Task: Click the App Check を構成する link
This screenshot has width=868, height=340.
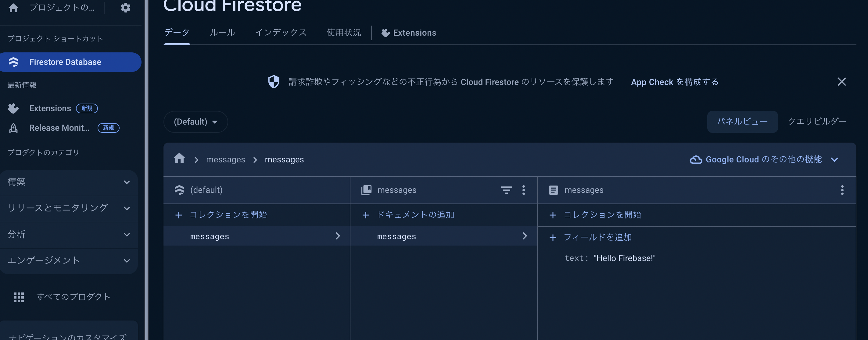Action: pos(674,82)
